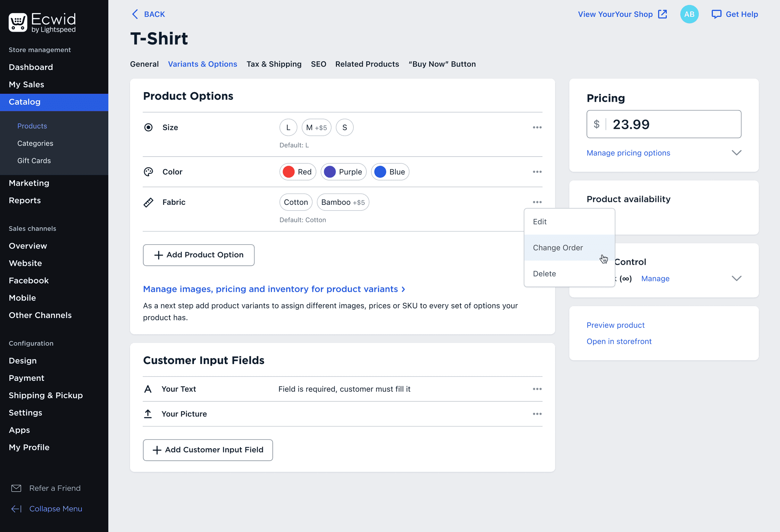Click the Fabric ruler icon
The height and width of the screenshot is (532, 780).
click(149, 202)
